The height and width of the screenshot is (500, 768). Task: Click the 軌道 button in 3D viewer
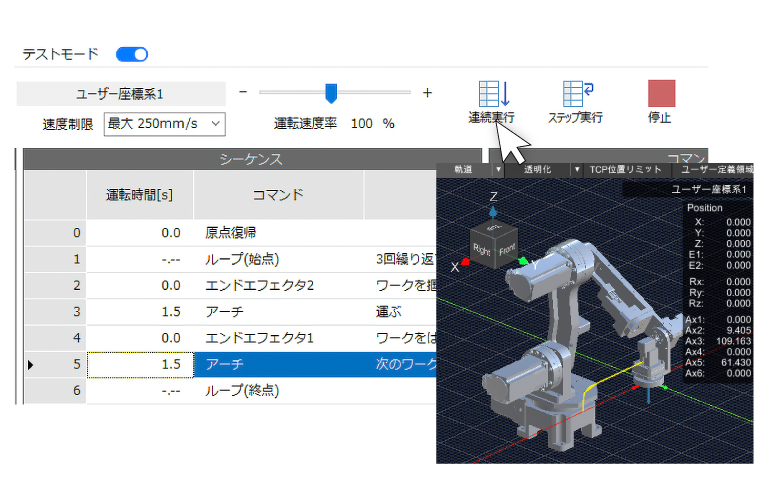463,169
